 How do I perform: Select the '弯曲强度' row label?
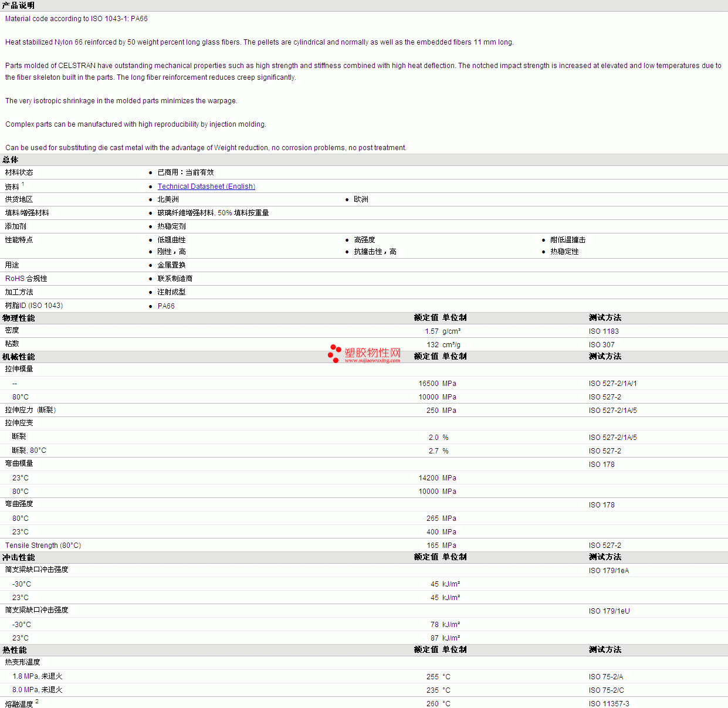19,504
